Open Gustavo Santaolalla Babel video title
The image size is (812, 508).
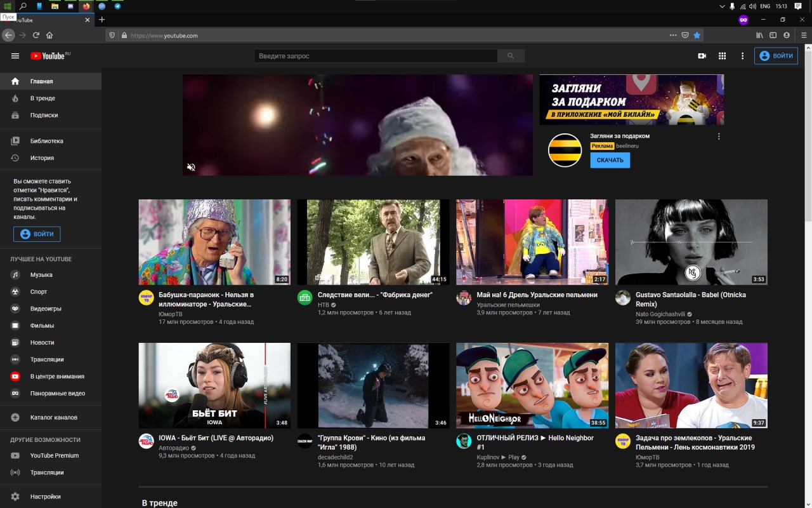click(x=691, y=299)
